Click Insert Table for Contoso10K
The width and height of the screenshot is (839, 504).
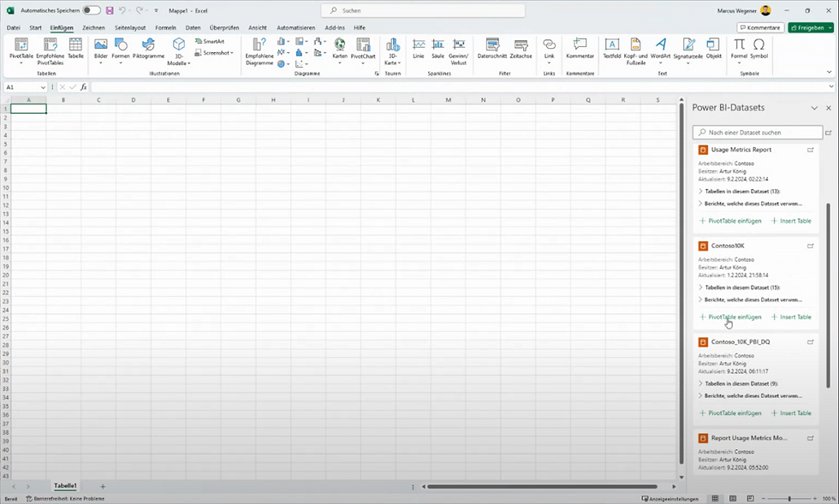pos(791,317)
